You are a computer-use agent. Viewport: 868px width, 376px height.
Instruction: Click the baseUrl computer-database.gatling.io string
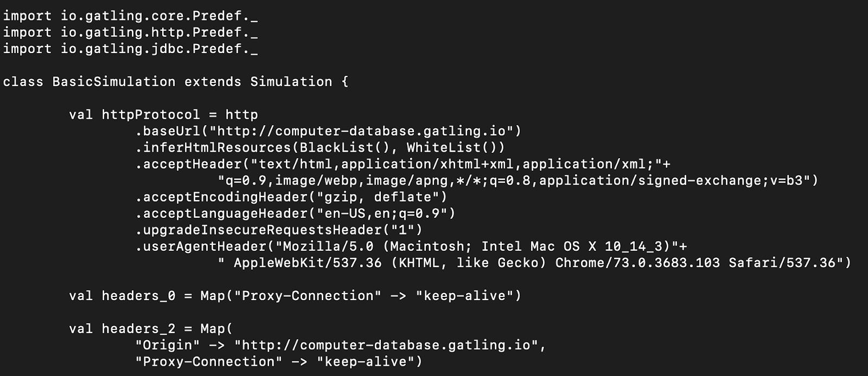(361, 131)
